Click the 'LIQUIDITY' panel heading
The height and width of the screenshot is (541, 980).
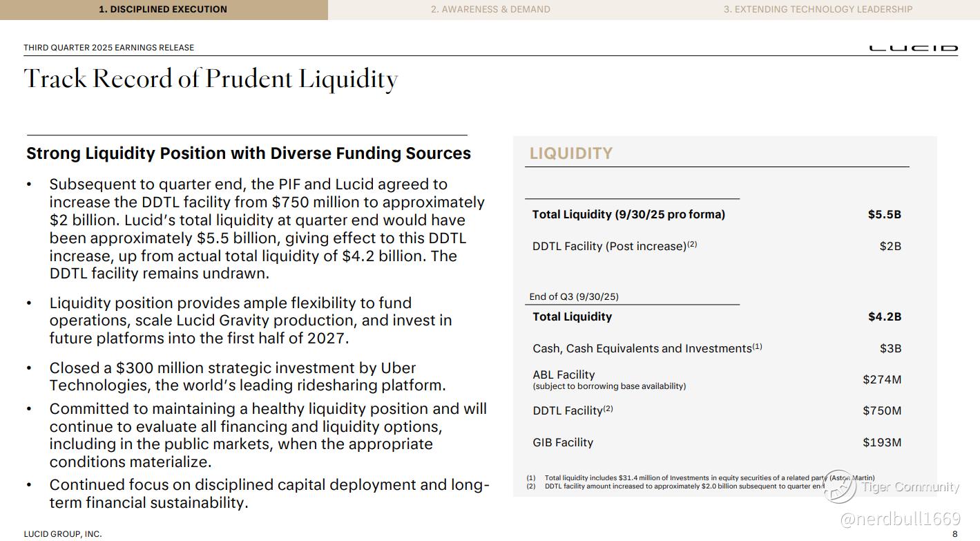click(571, 153)
